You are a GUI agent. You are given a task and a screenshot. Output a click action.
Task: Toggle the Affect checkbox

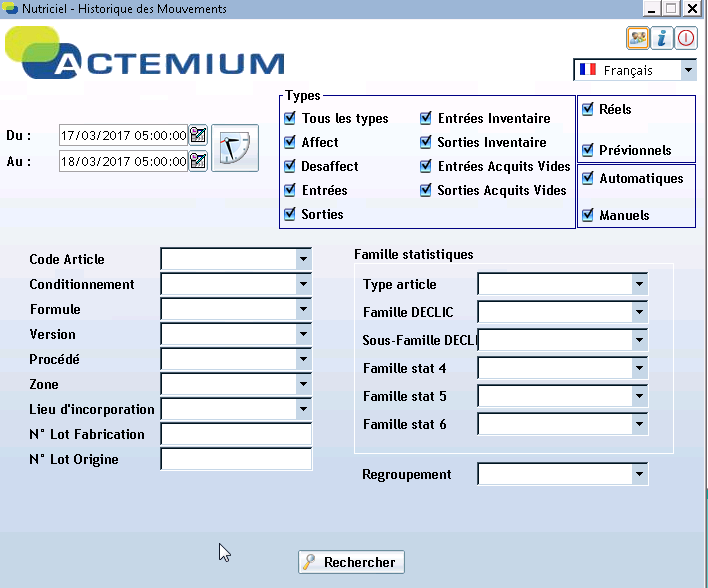click(290, 142)
